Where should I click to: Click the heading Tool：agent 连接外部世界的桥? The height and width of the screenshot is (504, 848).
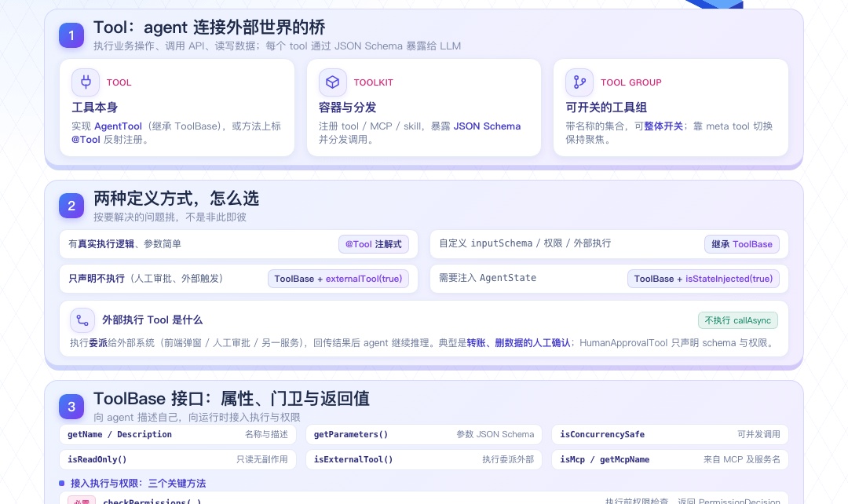[210, 27]
